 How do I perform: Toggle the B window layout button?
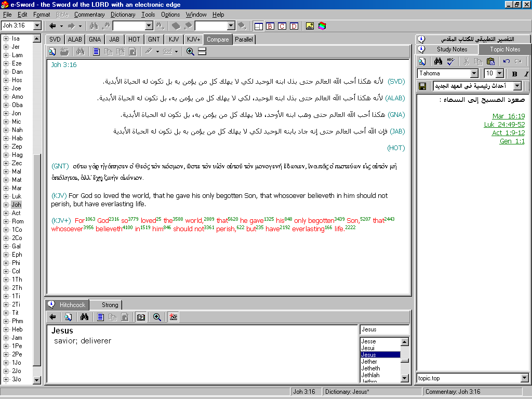270,26
